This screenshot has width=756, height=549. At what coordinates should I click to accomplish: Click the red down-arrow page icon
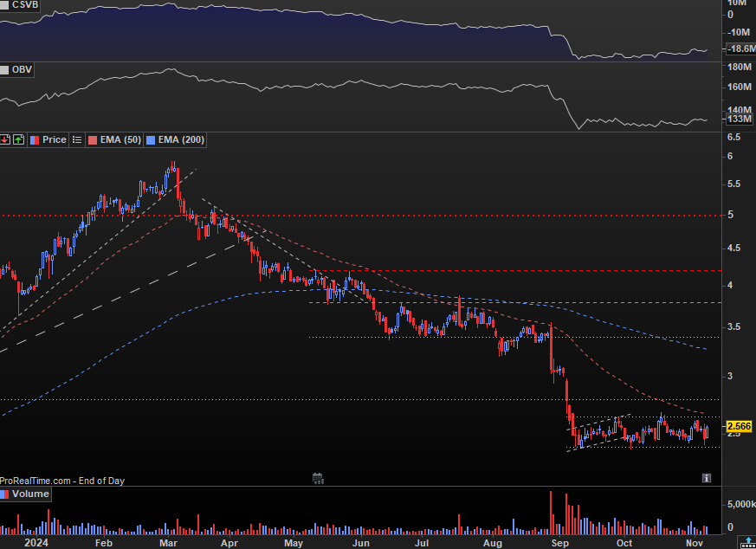click(x=5, y=139)
